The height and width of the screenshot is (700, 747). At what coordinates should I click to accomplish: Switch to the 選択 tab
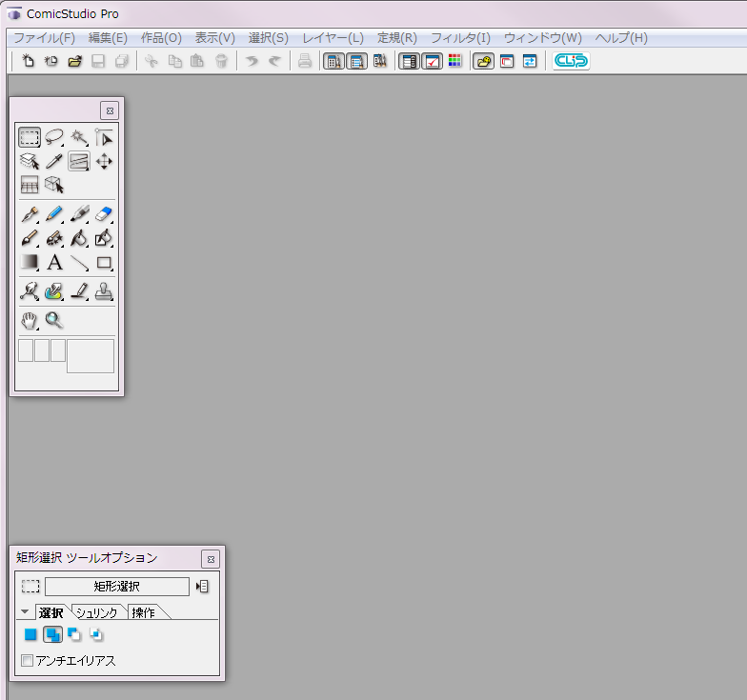pyautogui.click(x=51, y=612)
